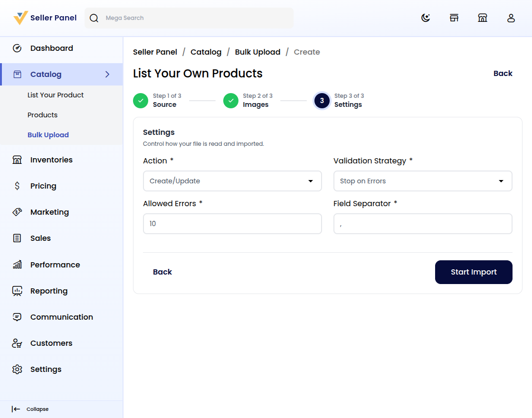Click the Collapse arrow icon
The height and width of the screenshot is (418, 532).
point(16,409)
